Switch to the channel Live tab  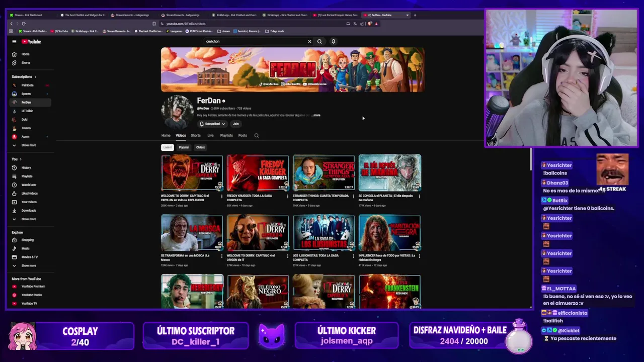click(x=210, y=135)
